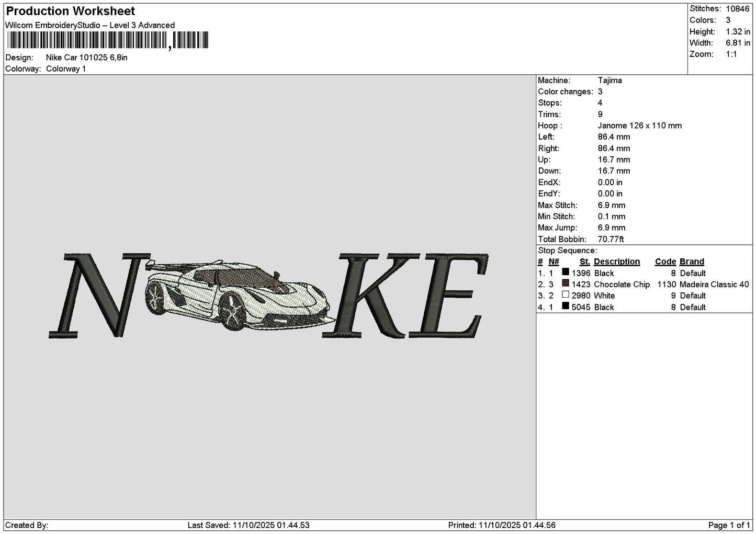
Task: Click the Stops value 4
Action: (600, 103)
